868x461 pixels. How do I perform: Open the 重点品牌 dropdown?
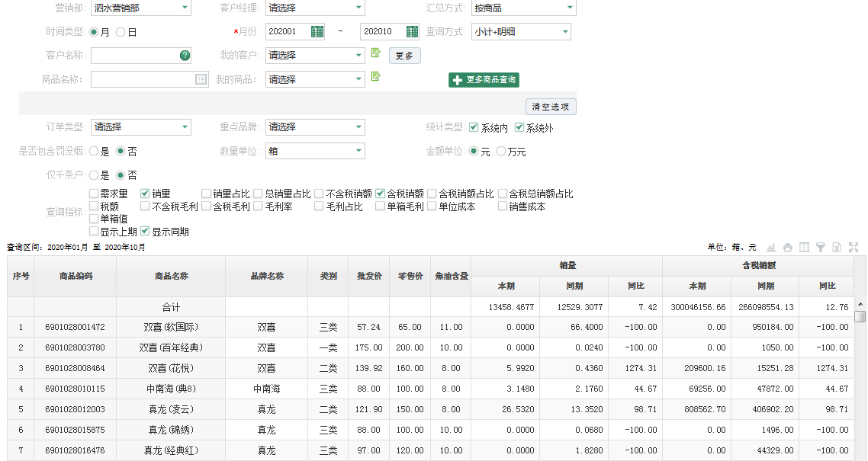[x=315, y=127]
